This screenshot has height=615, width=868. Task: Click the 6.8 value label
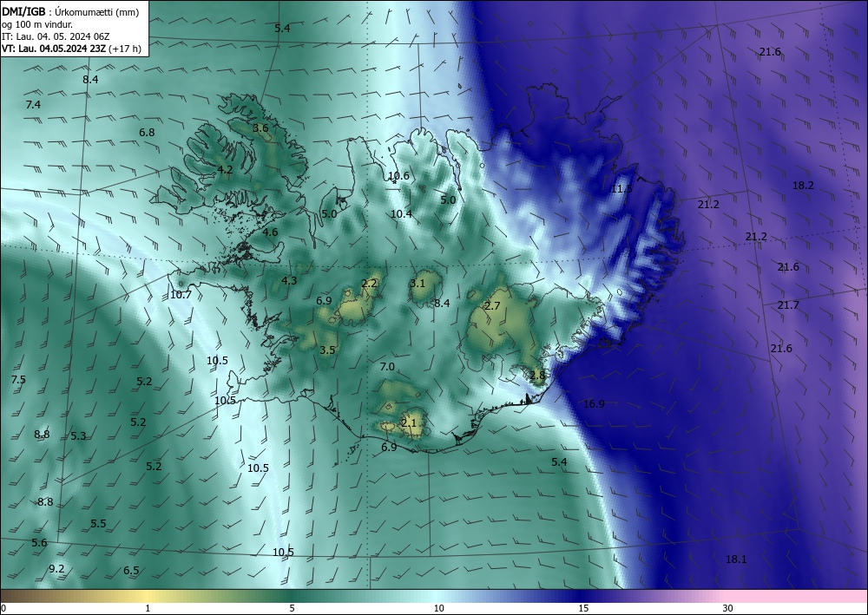(x=147, y=132)
